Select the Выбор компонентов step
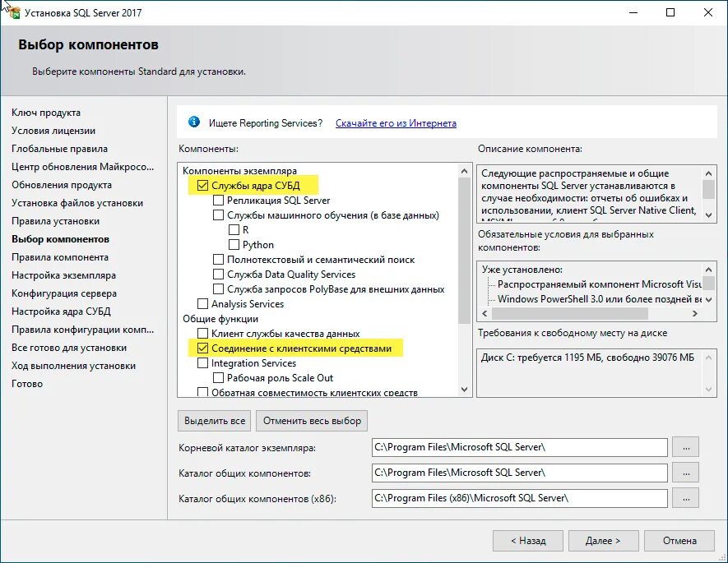Image resolution: width=728 pixels, height=563 pixels. (60, 239)
